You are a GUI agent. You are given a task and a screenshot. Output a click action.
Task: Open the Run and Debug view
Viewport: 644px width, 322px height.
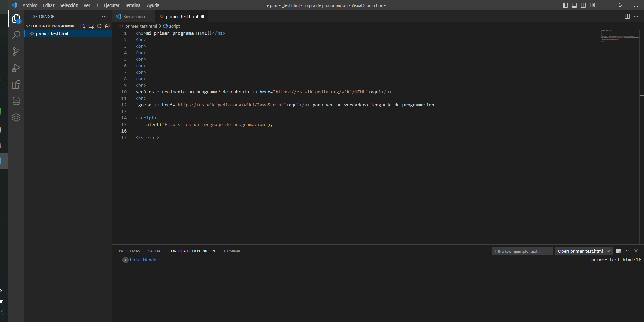(16, 68)
